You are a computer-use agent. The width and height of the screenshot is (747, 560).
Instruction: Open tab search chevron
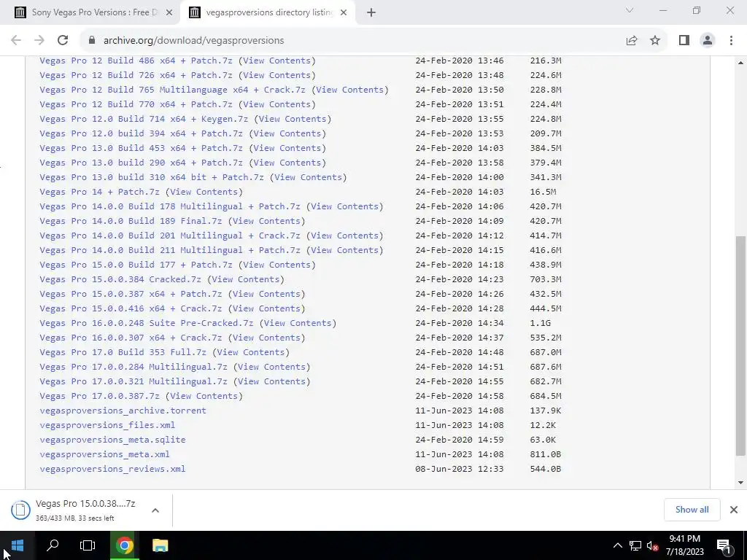pos(630,10)
